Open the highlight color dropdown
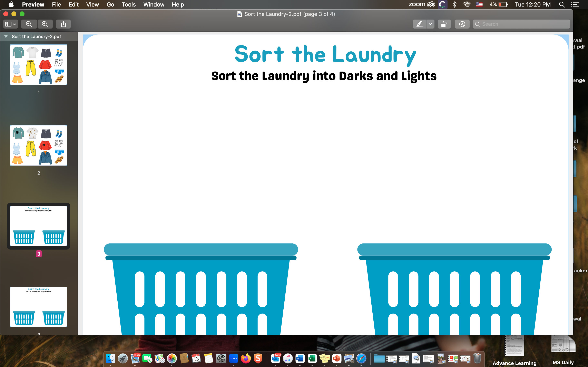588x367 pixels. tap(430, 24)
